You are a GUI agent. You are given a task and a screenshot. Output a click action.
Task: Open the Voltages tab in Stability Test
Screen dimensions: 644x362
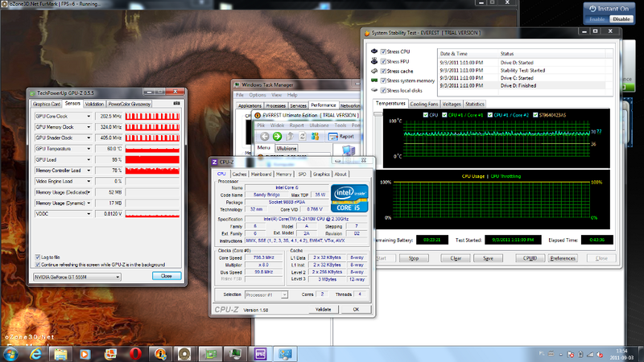[452, 105]
